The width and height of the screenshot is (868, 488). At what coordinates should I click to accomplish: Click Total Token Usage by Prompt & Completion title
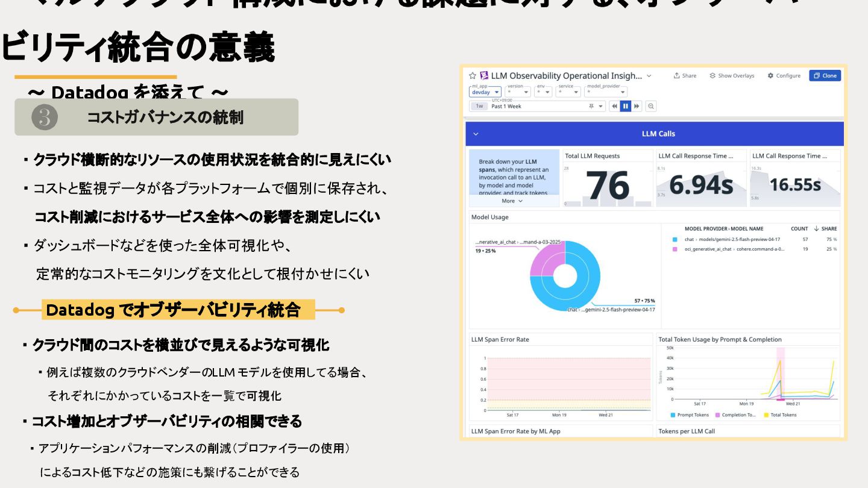(x=720, y=339)
